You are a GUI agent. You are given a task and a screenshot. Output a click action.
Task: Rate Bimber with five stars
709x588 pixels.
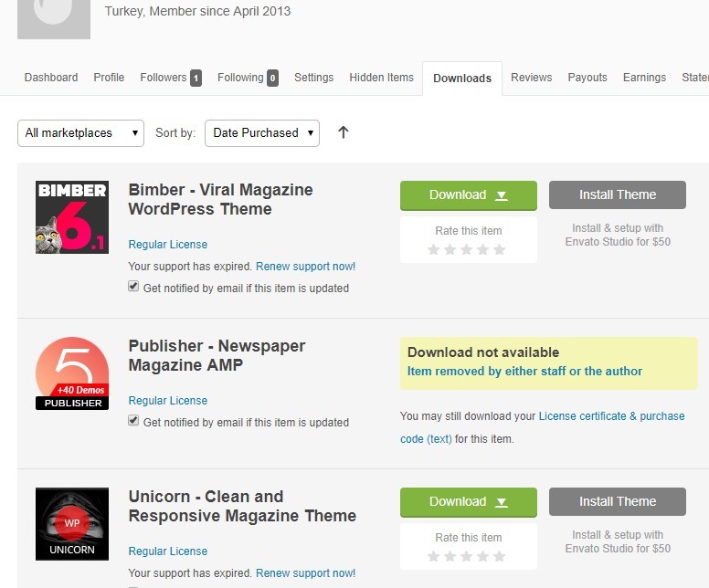coord(499,249)
